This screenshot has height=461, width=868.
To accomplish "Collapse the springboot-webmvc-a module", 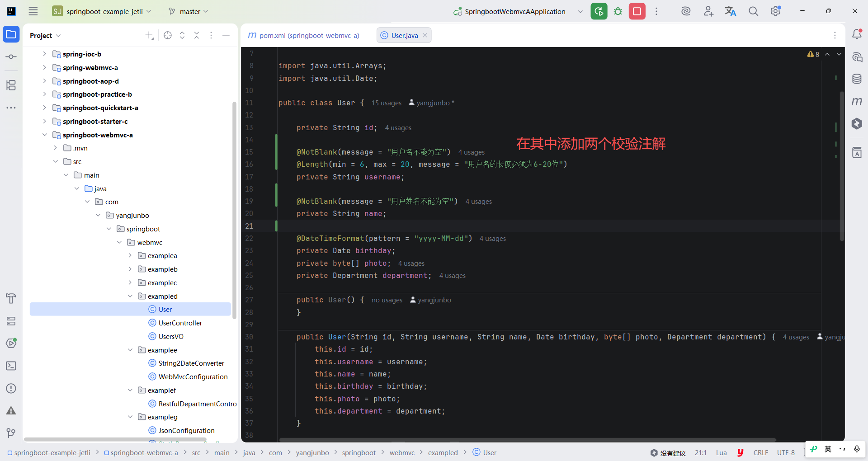I will (x=44, y=135).
